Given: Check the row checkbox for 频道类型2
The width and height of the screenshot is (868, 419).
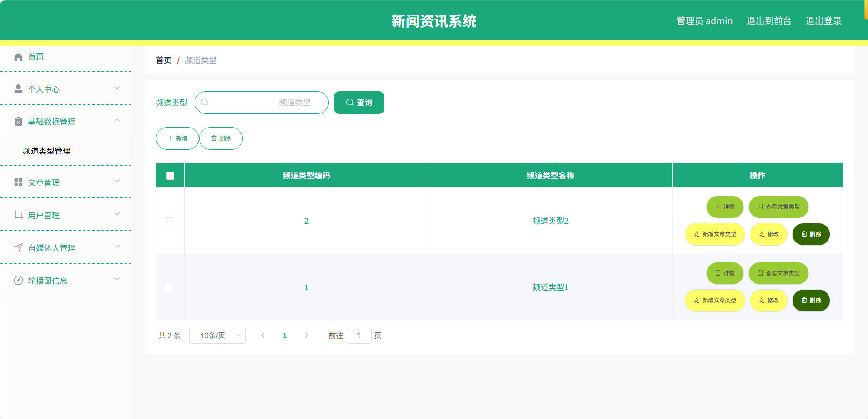Looking at the screenshot, I should (x=169, y=221).
